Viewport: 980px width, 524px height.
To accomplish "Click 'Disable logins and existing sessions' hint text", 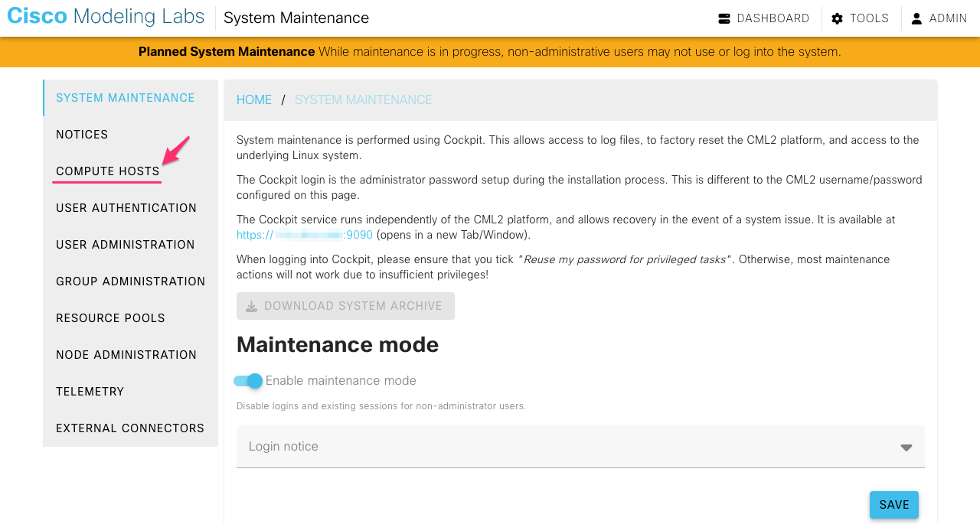I will point(381,406).
